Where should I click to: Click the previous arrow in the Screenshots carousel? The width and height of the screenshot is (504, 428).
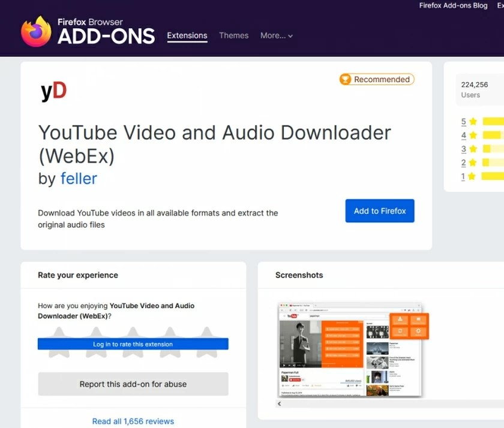pyautogui.click(x=279, y=403)
